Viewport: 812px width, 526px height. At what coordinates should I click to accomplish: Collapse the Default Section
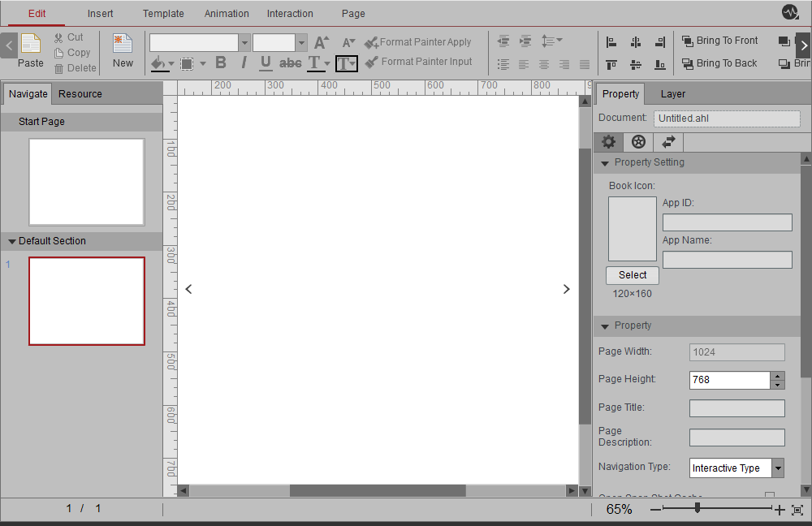click(x=12, y=241)
